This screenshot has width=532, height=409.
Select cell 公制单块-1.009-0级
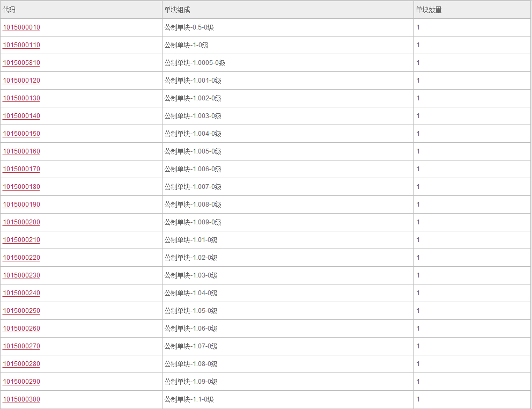(287, 222)
